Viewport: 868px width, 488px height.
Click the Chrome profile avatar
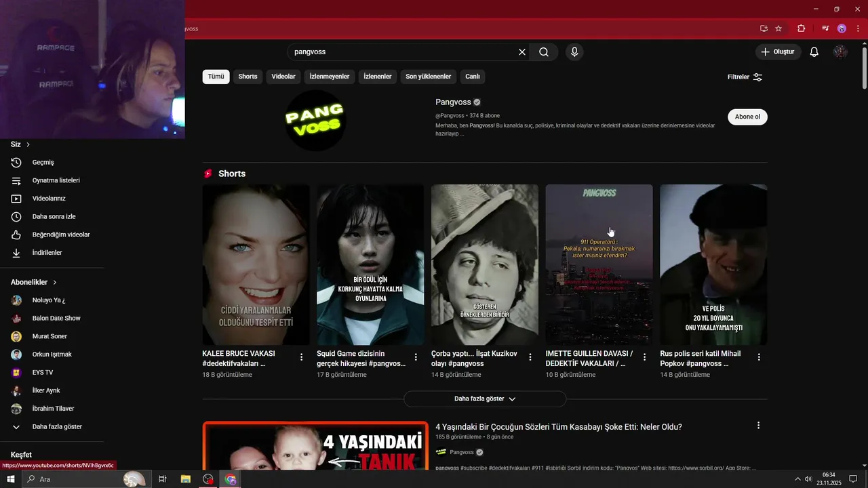[842, 28]
